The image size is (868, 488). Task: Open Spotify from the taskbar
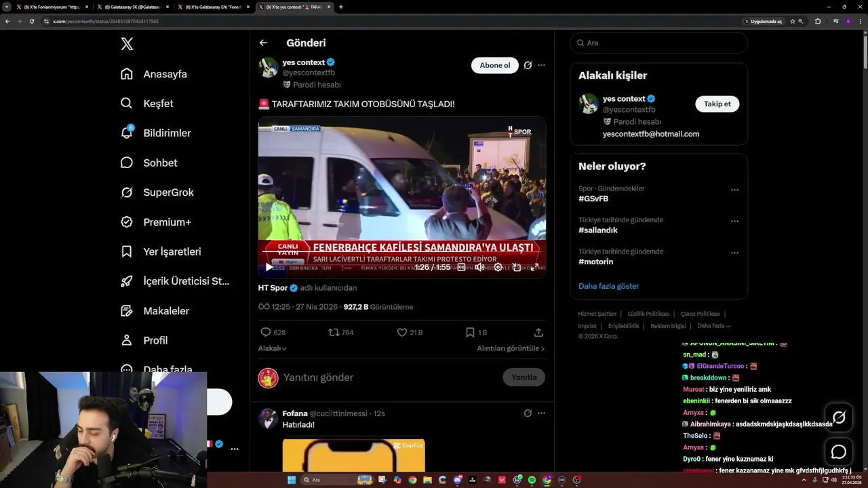coord(532,480)
